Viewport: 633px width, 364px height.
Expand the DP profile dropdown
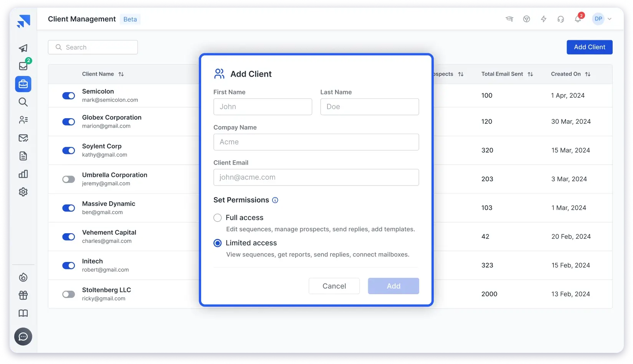[602, 19]
